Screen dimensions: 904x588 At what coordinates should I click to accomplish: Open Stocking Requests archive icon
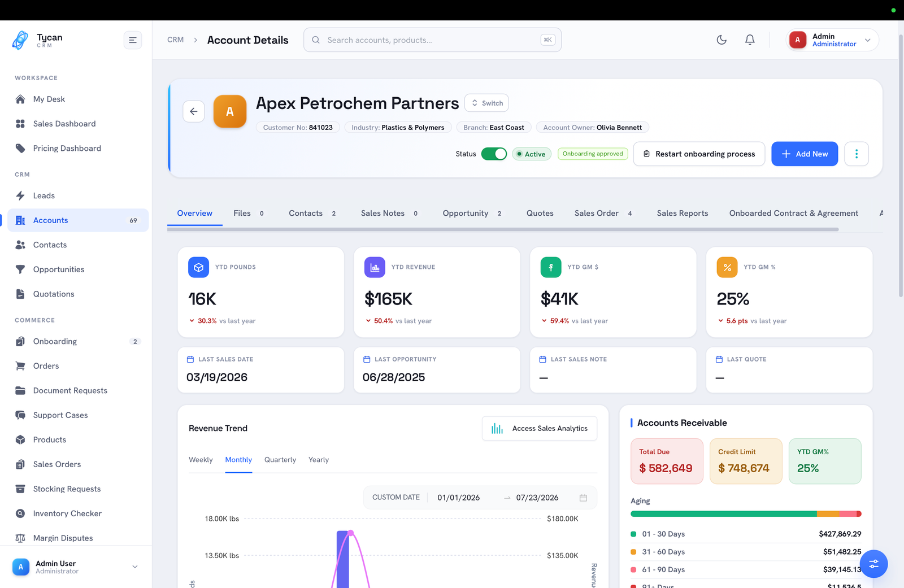(x=20, y=489)
